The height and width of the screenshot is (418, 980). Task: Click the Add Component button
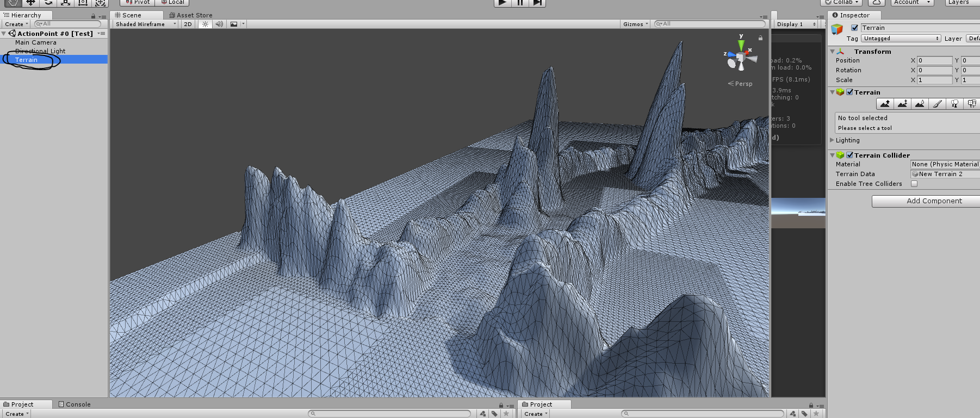tap(926, 201)
